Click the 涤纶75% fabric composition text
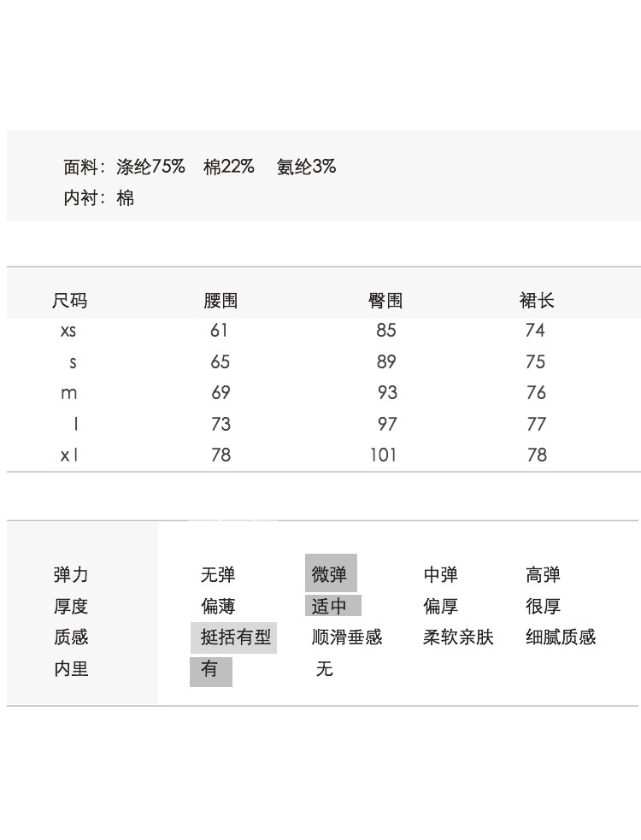Image resolution: width=641 pixels, height=840 pixels. [x=150, y=167]
